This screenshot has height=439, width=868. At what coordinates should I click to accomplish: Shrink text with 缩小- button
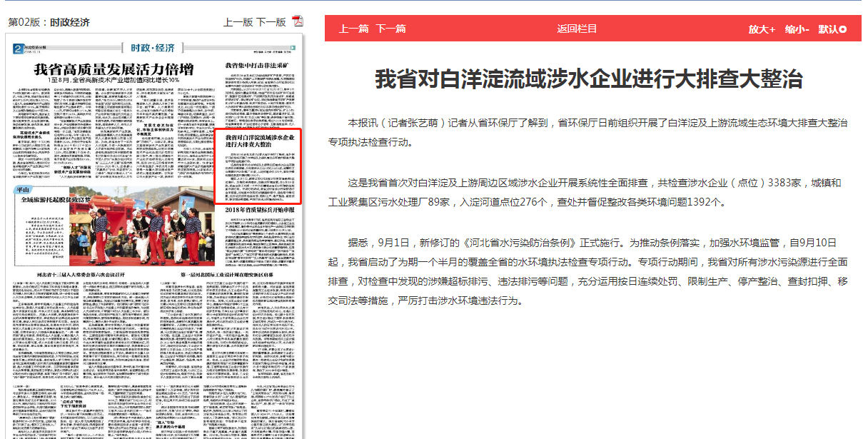797,29
